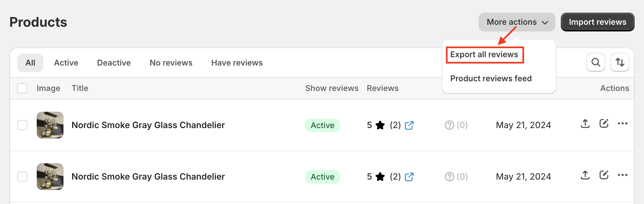Open external reviews link in second row
The image size is (644, 204).
tap(409, 177)
